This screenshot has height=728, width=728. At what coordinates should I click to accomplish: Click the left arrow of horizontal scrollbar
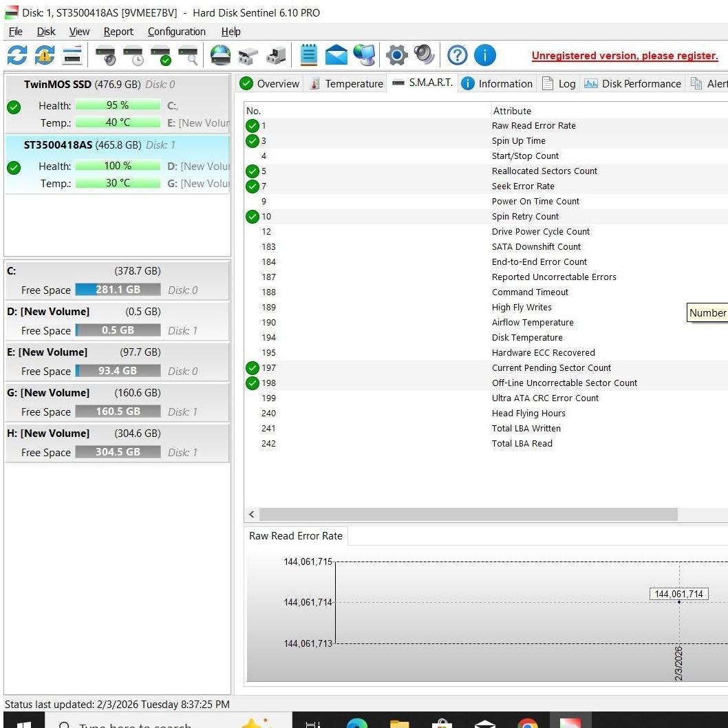tap(252, 515)
